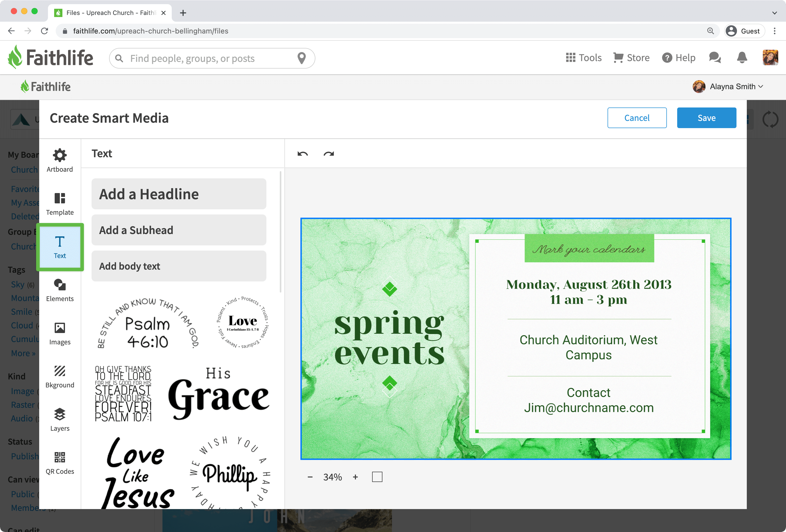Screen dimensions: 786x532
Task: Select Church Auditorium, West Campus text
Action: (x=589, y=347)
